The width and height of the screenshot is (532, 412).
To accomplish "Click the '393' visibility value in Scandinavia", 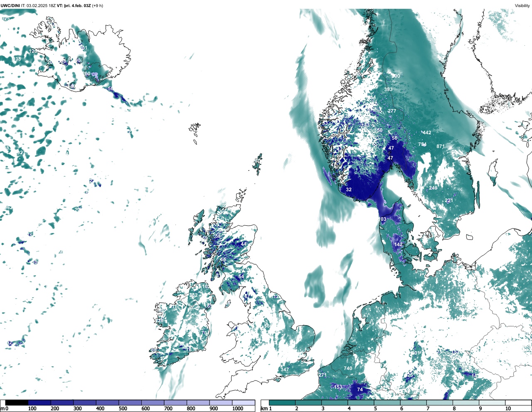I will pos(388,89).
